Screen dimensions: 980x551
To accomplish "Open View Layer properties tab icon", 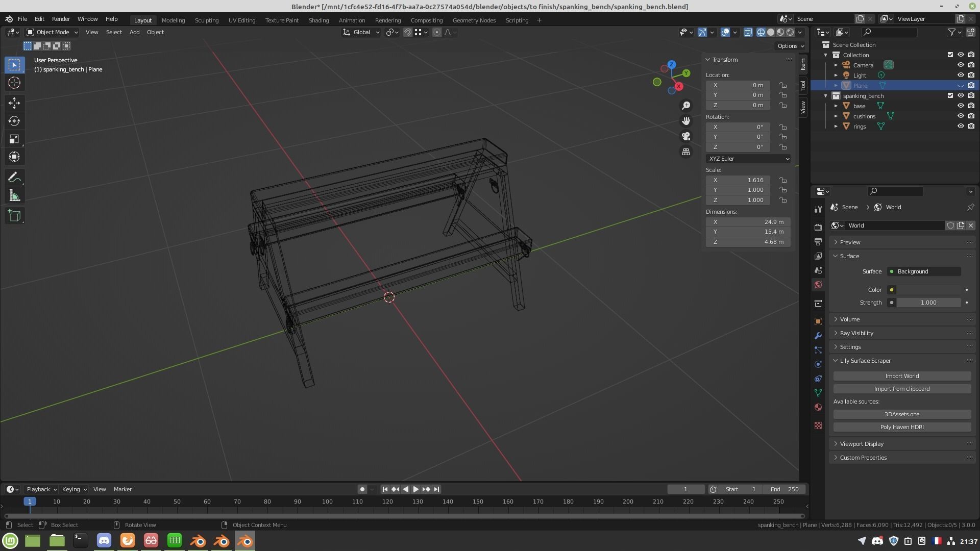I will [818, 256].
